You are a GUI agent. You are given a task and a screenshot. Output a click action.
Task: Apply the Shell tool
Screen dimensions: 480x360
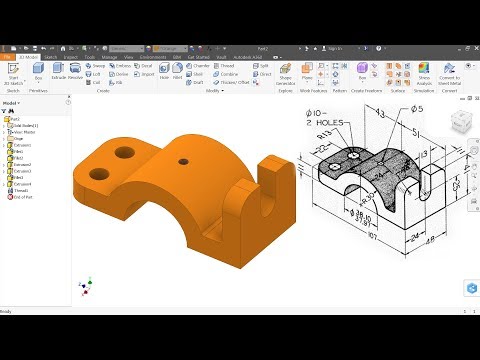[x=194, y=74]
